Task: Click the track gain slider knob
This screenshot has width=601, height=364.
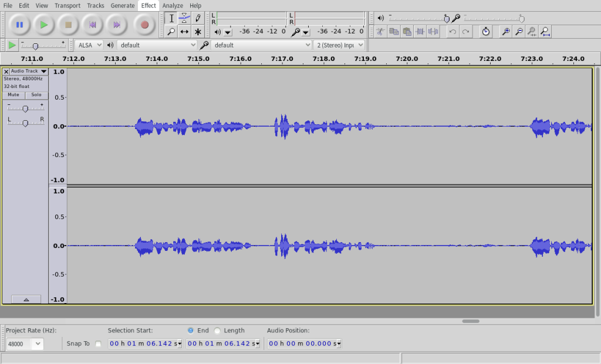Action: coord(25,108)
